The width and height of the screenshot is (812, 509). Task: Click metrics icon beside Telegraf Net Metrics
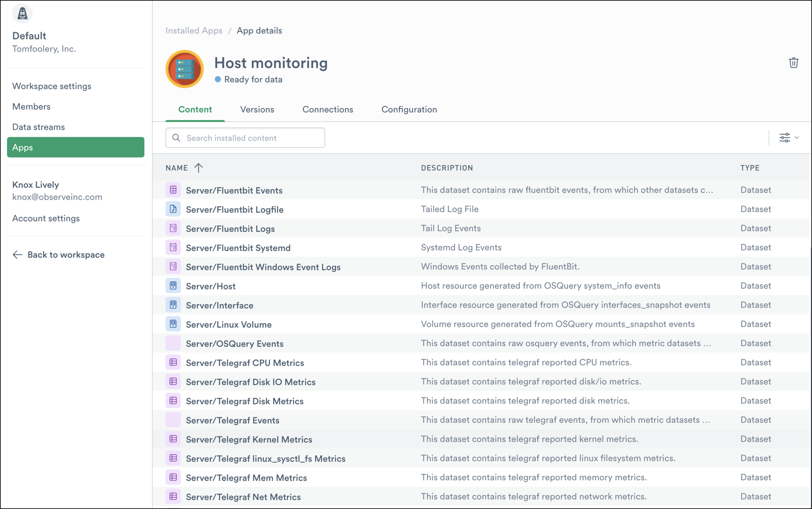[x=173, y=497]
